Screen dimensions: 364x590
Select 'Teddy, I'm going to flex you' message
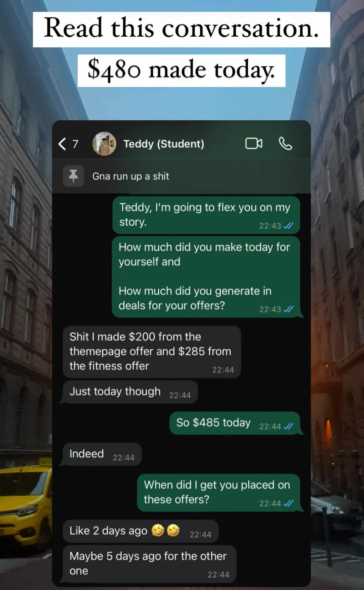(206, 215)
